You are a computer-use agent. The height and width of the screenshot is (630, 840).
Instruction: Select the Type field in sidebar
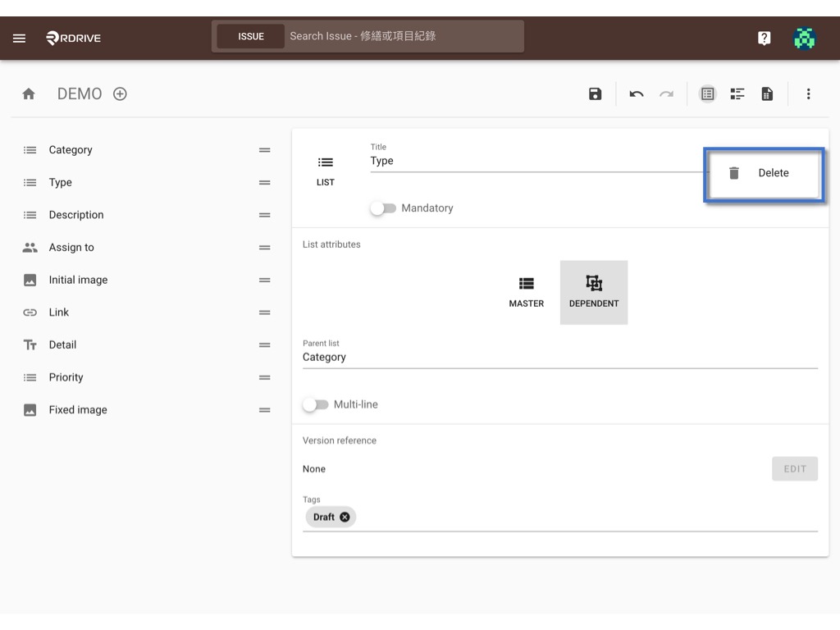pos(147,183)
